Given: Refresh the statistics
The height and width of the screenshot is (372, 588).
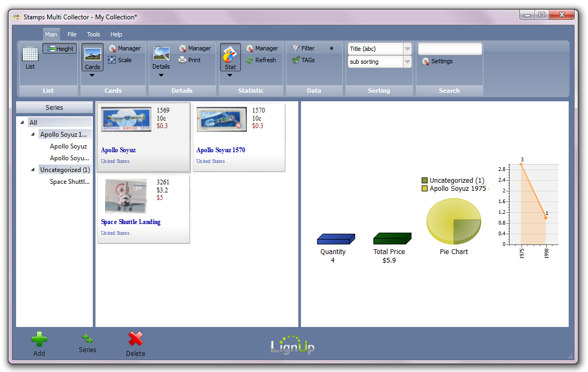Looking at the screenshot, I should coord(261,60).
